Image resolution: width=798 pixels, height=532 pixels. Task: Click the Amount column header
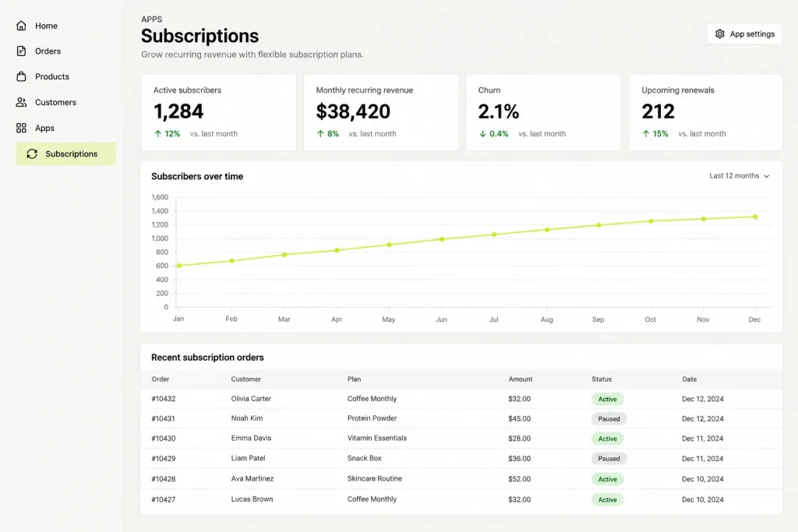click(520, 379)
